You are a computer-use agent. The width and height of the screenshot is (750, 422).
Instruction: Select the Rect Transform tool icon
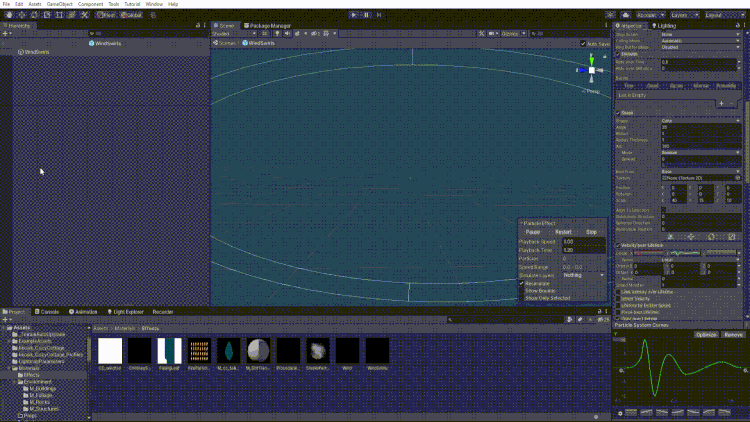59,15
